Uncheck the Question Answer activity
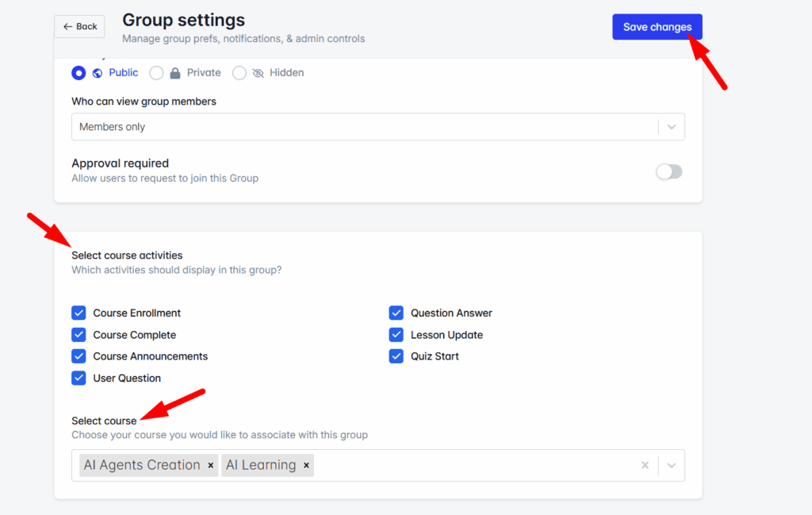Image resolution: width=812 pixels, height=515 pixels. (x=396, y=313)
